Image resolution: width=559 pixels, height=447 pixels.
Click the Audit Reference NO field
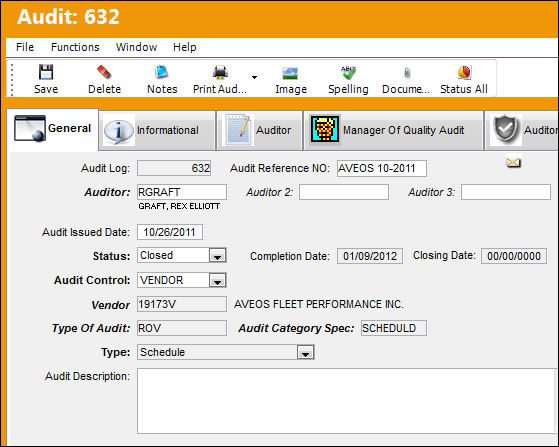pos(382,168)
